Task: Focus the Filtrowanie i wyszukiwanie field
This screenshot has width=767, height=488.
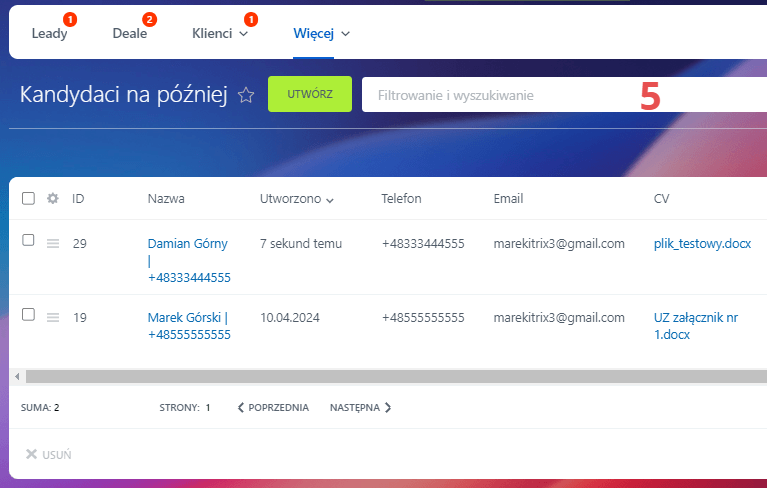Action: click(x=500, y=95)
